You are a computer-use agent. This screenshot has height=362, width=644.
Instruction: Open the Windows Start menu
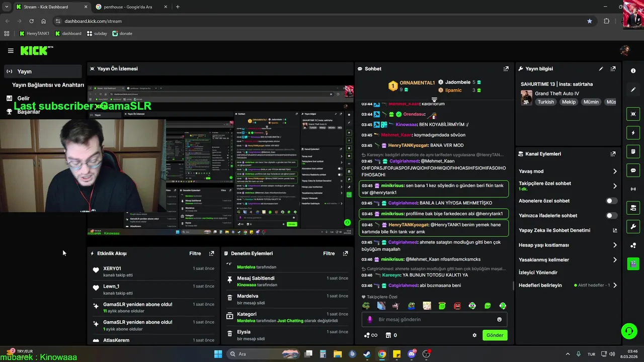218,354
